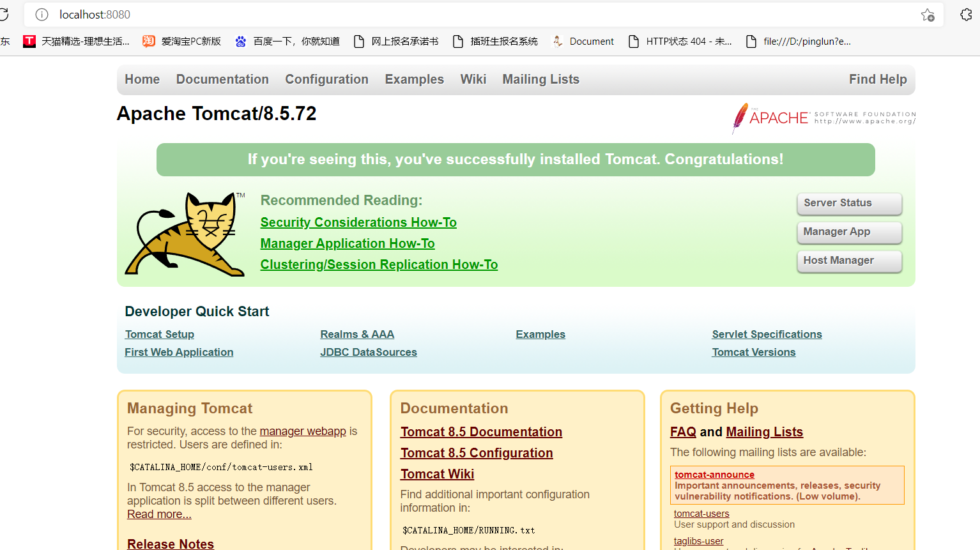Add page to favorites star icon
This screenshot has width=980, height=550.
point(928,15)
